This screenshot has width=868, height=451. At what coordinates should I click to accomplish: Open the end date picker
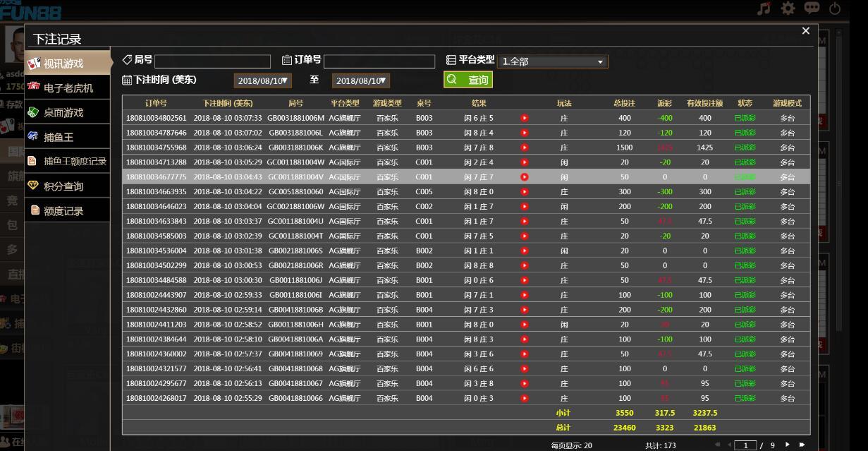click(x=361, y=81)
